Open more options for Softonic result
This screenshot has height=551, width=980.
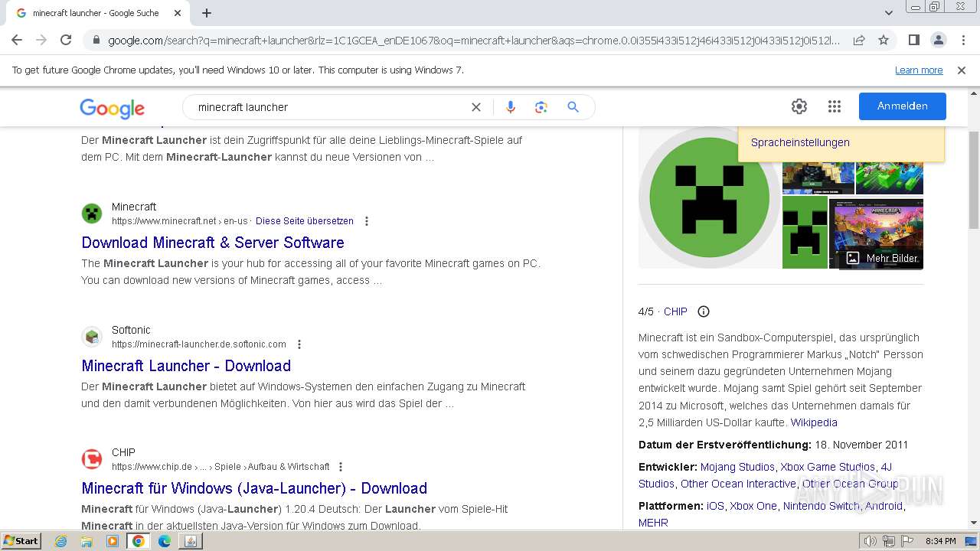tap(299, 344)
